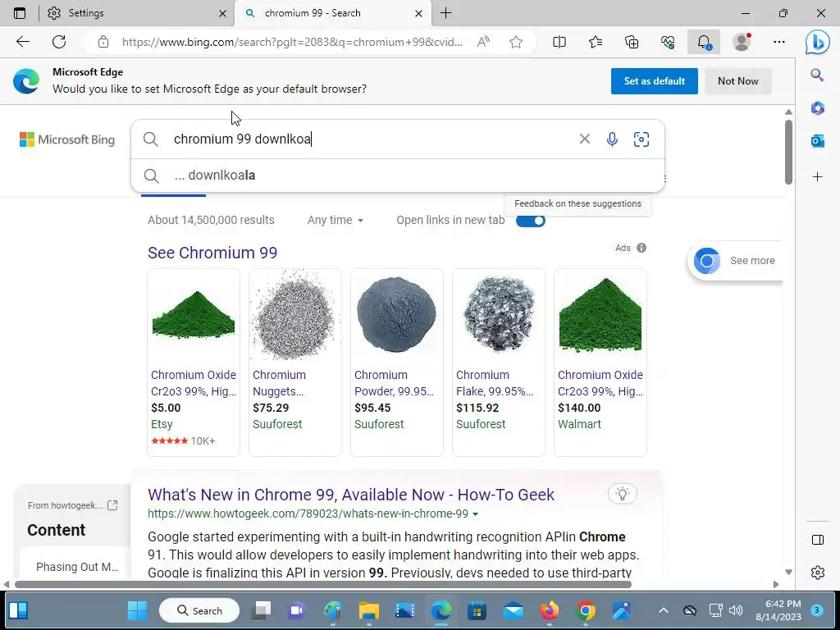Open the profile avatar icon
This screenshot has width=840, height=630.
tap(742, 42)
